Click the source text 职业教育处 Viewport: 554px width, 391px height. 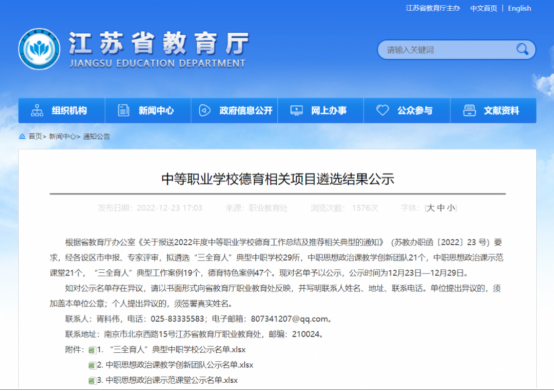point(268,208)
